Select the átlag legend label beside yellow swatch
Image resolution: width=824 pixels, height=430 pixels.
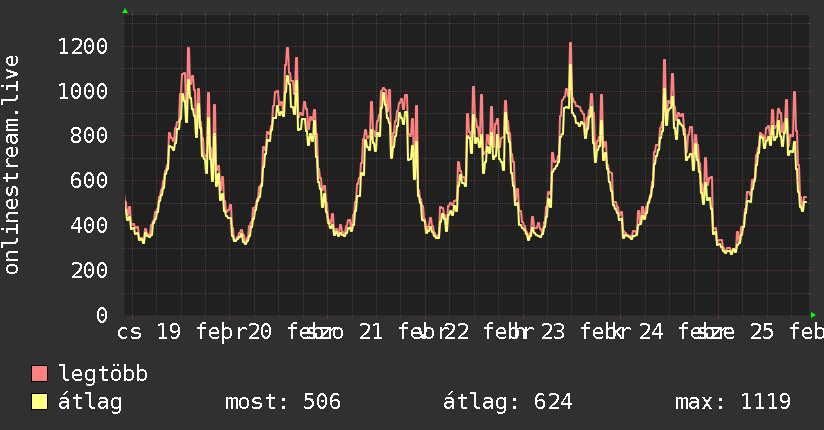pos(90,402)
